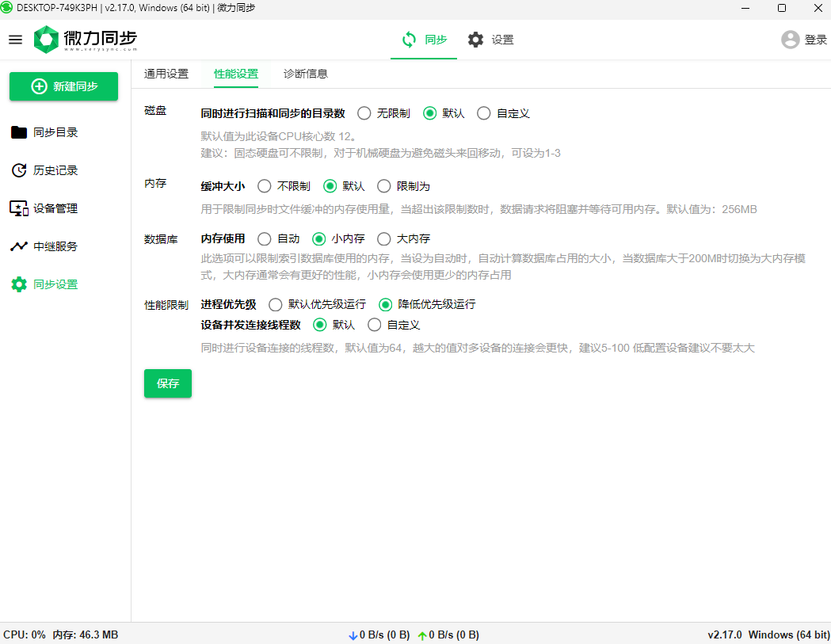Choose 限制为 for buffer size

[384, 186]
